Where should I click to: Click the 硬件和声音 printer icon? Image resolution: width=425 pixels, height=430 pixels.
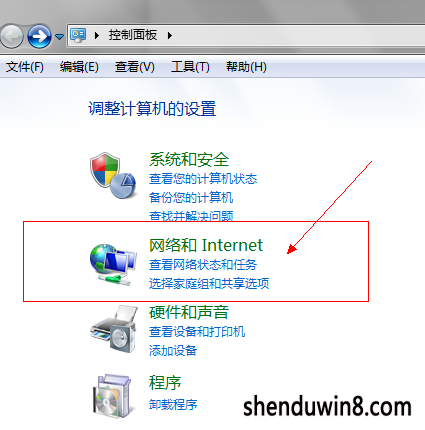pyautogui.click(x=114, y=329)
